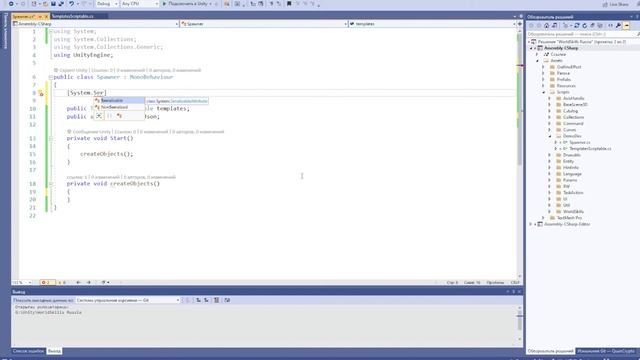640x360 pixels.
Task: Collapse the Start method outlining on line 13
Action: (51, 138)
